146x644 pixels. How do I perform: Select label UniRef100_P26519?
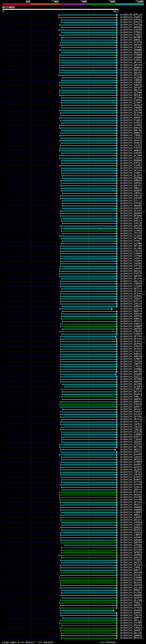click(131, 334)
